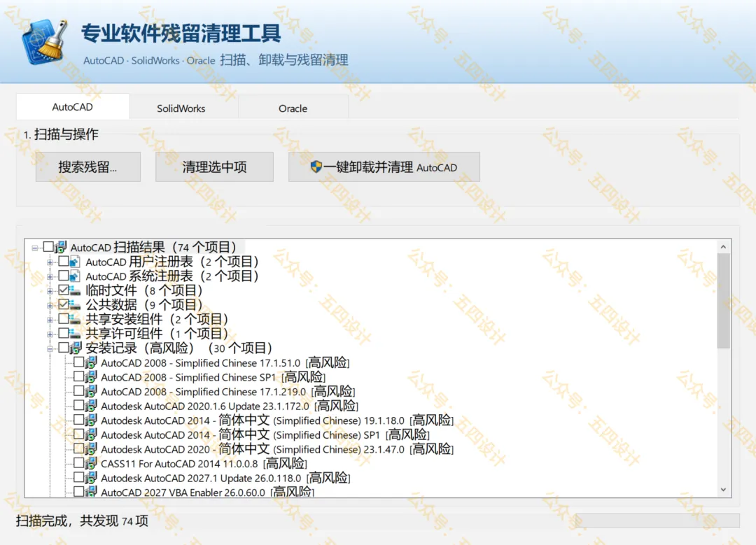Select AutoCAD 2008 17.1.219.0 row text
The height and width of the screenshot is (545, 756).
pos(227,392)
